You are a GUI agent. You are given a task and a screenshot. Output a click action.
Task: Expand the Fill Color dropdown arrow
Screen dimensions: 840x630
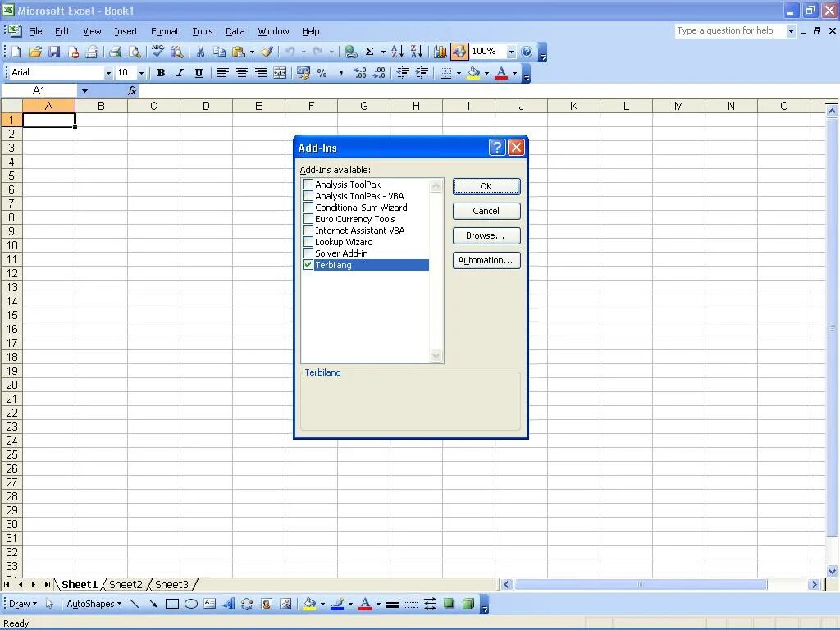486,73
